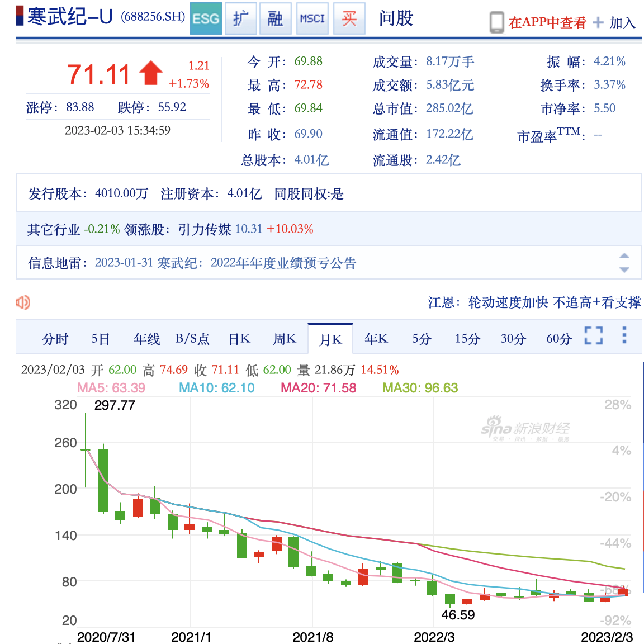644x644 pixels.
Task: Switch to the 分时 chart tab
Action: point(55,339)
